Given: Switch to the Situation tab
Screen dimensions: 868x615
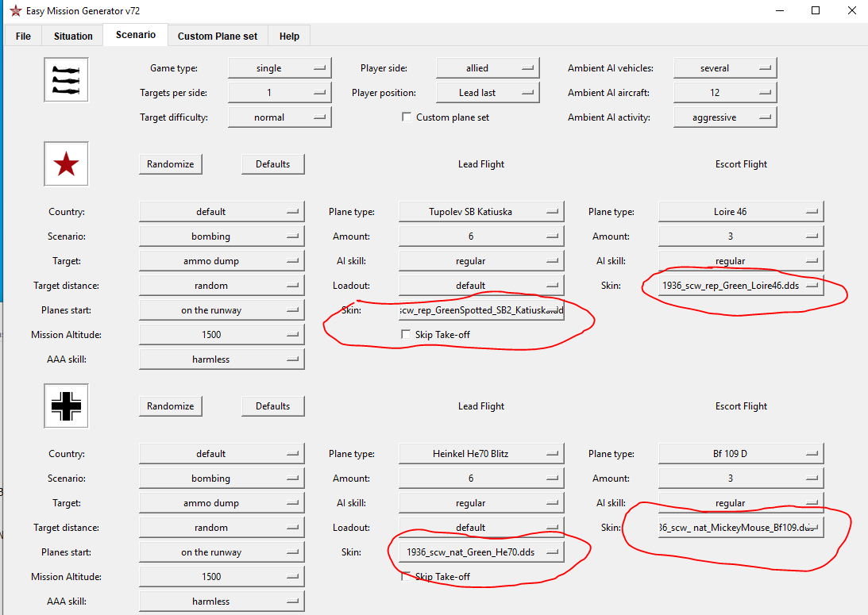Looking at the screenshot, I should pyautogui.click(x=73, y=36).
